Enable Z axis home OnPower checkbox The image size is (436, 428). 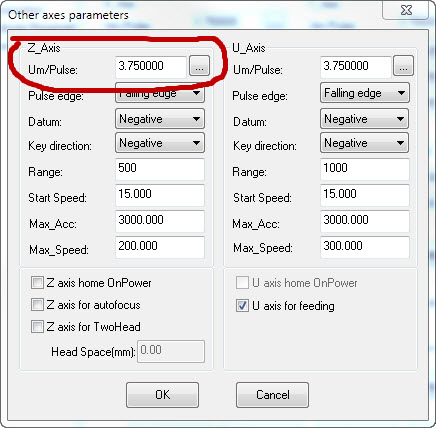[x=37, y=283]
